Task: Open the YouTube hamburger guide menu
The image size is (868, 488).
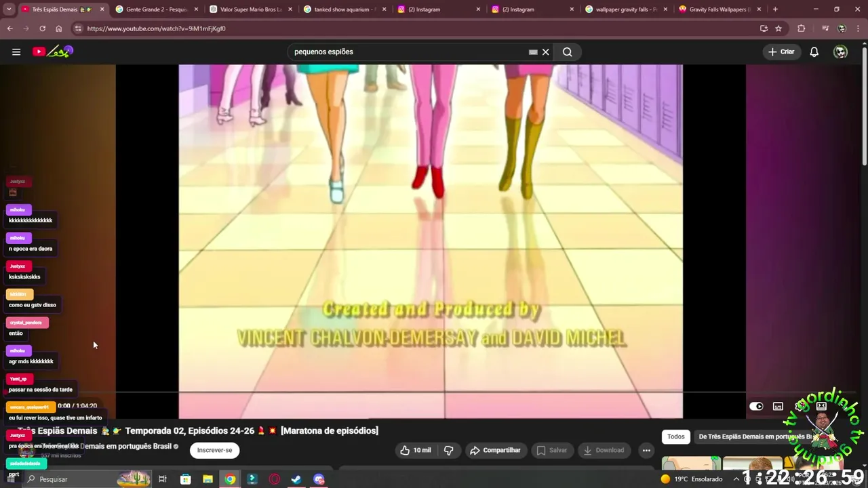Action: pos(16,52)
